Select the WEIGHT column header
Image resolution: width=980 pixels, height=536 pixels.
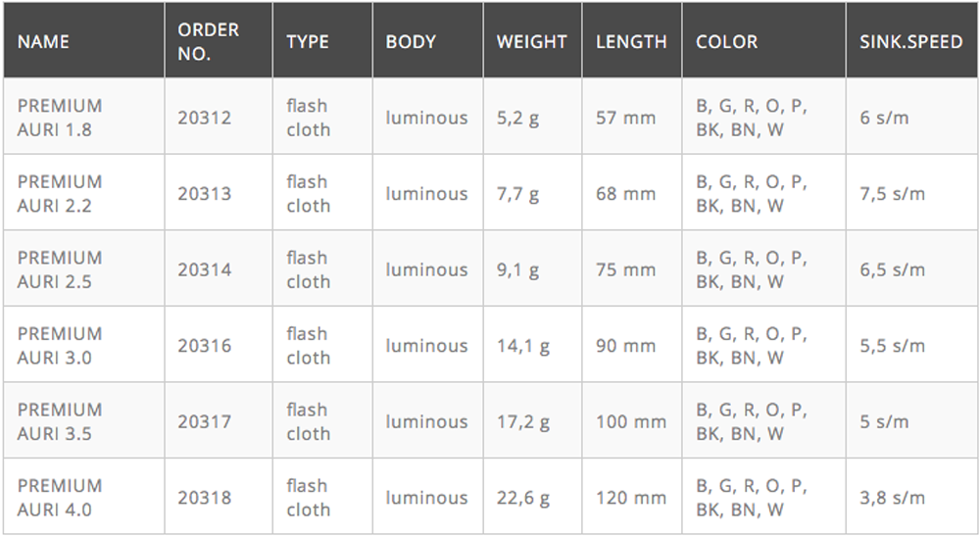(531, 42)
